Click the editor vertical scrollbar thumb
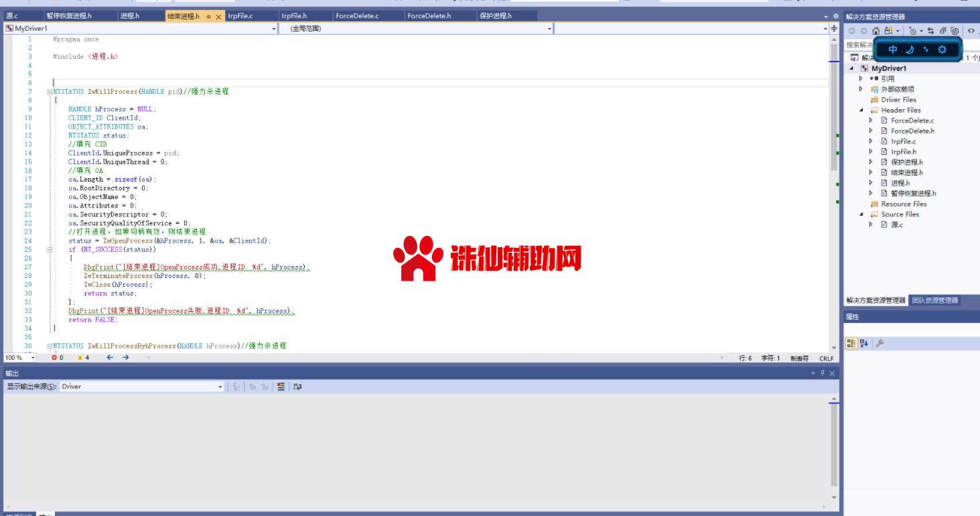 click(834, 107)
